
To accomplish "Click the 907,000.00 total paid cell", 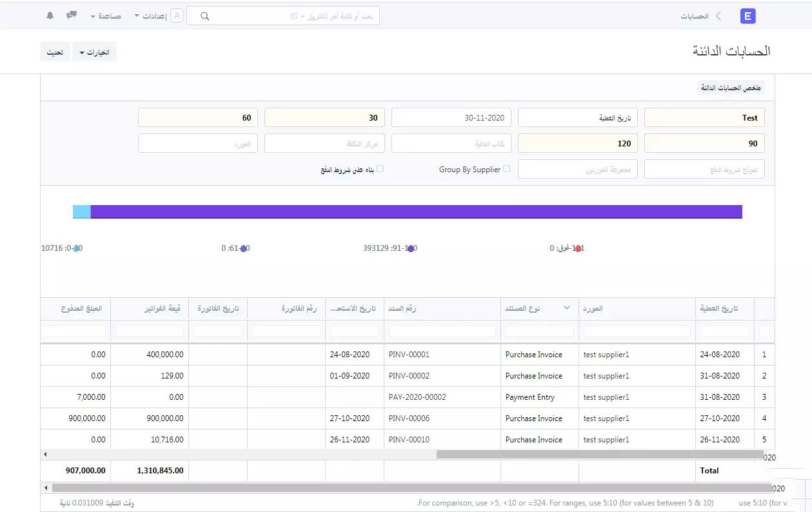I will (x=75, y=471).
